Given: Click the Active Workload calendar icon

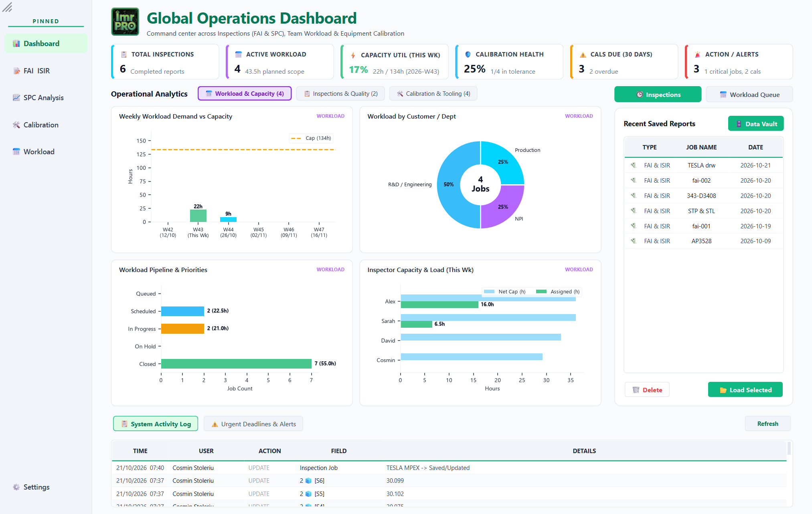Looking at the screenshot, I should 239,54.
